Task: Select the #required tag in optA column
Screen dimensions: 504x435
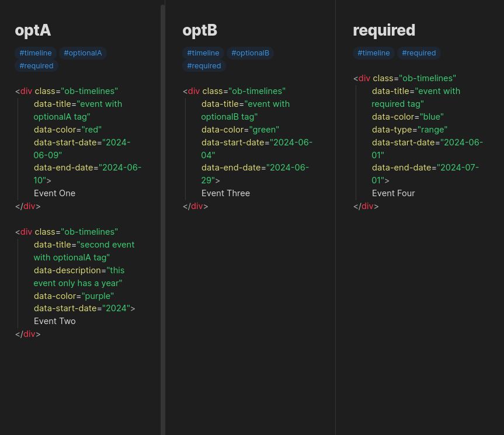Action: pyautogui.click(x=36, y=65)
